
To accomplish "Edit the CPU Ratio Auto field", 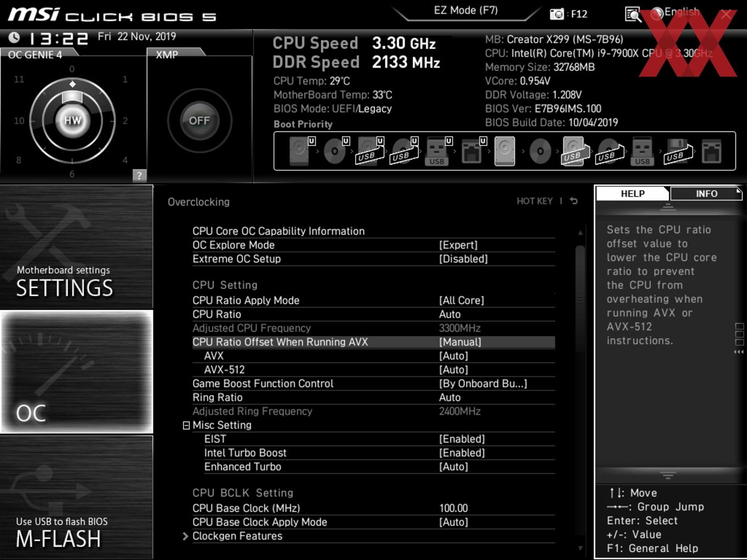I will [x=450, y=314].
